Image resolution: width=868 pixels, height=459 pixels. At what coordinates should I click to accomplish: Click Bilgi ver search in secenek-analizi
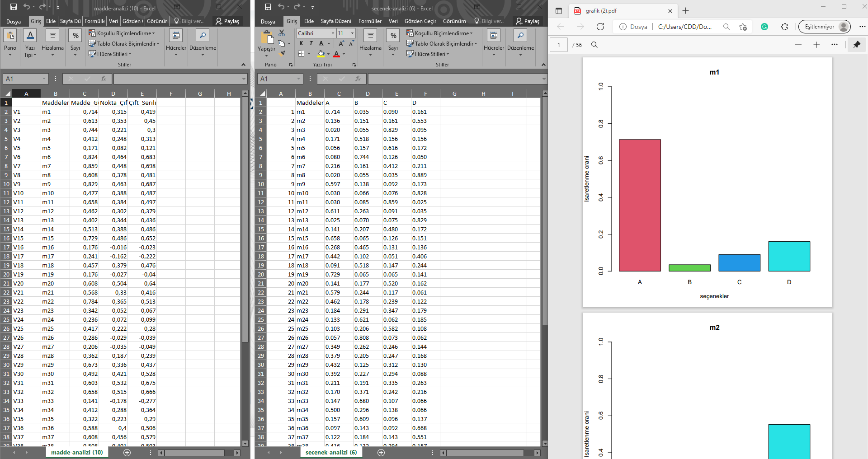489,21
